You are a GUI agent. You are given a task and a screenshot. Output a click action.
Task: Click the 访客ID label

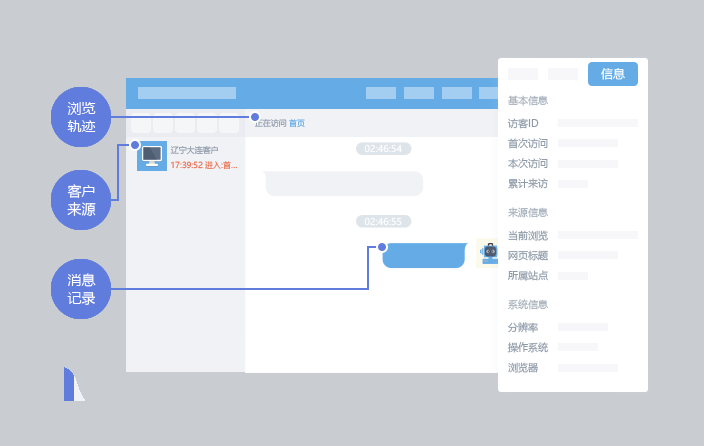(523, 123)
